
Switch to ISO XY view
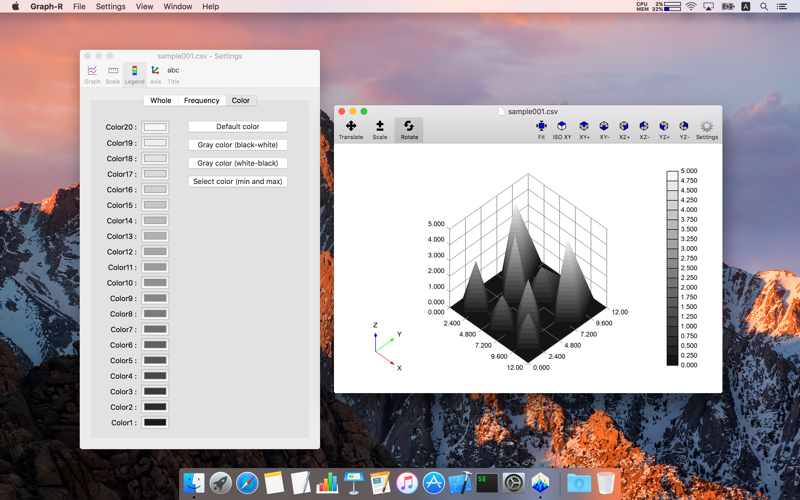(562, 130)
